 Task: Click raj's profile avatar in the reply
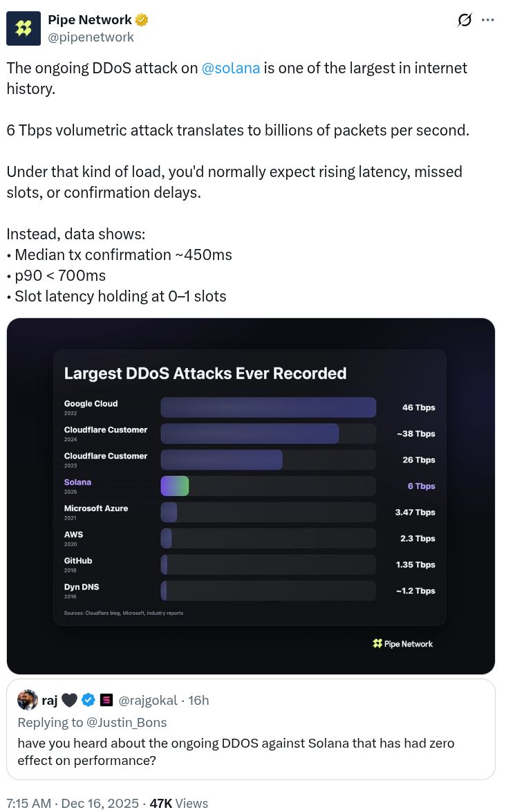point(28,699)
